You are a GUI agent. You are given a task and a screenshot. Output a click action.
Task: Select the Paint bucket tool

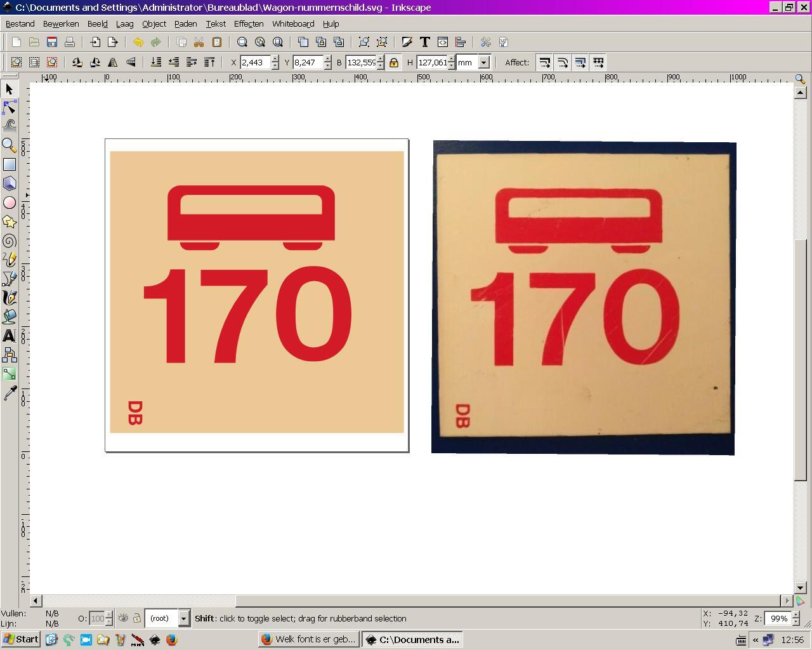point(10,317)
